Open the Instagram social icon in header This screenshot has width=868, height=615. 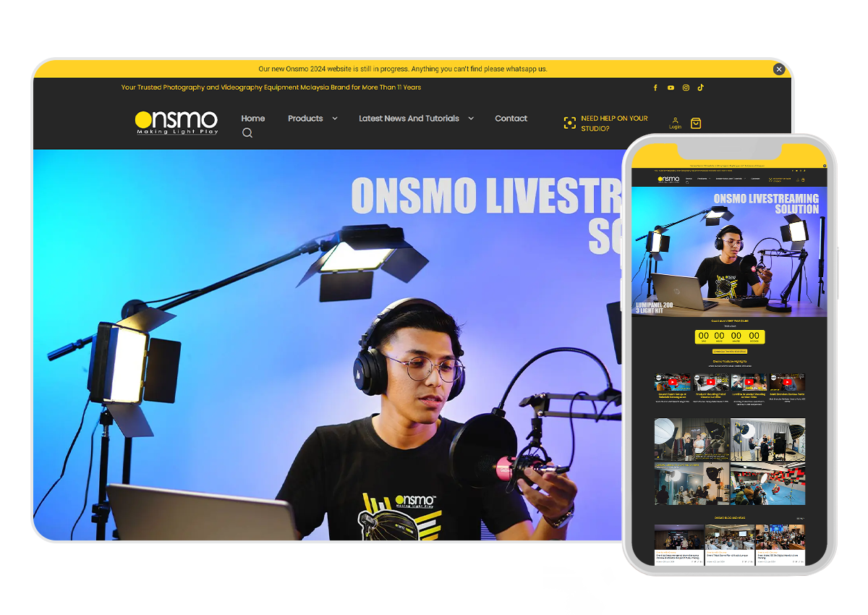click(x=686, y=88)
